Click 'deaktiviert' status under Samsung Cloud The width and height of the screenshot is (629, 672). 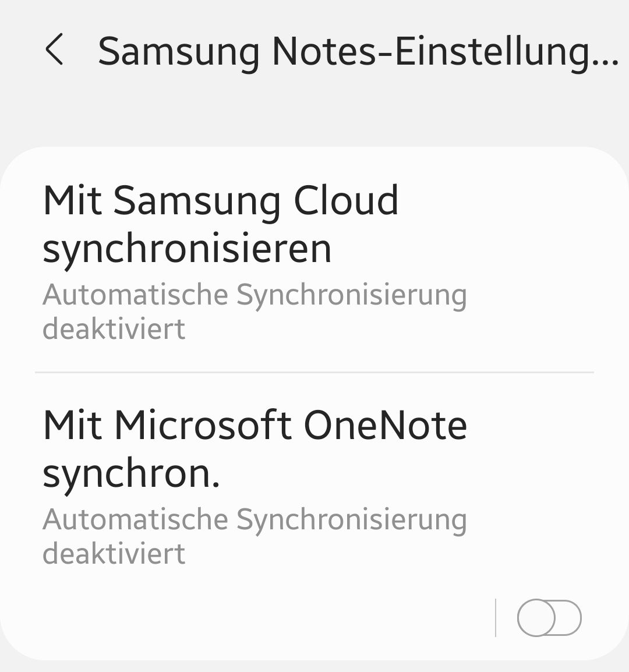114,328
